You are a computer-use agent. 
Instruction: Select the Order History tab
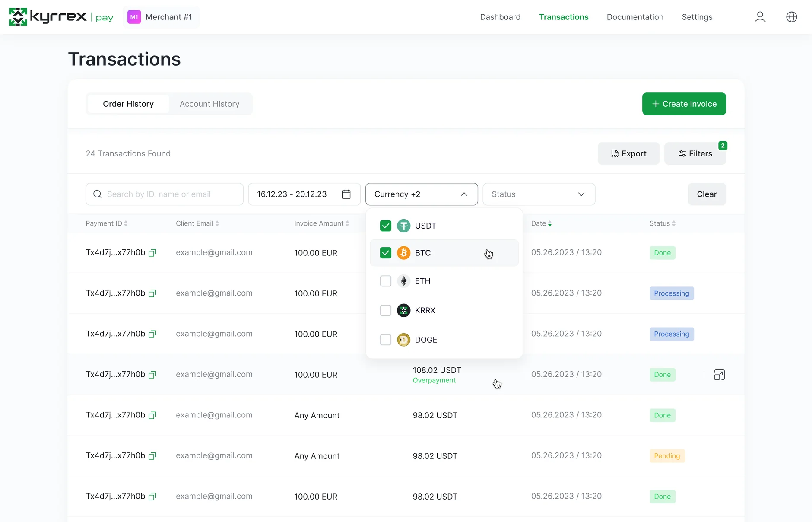pos(128,104)
